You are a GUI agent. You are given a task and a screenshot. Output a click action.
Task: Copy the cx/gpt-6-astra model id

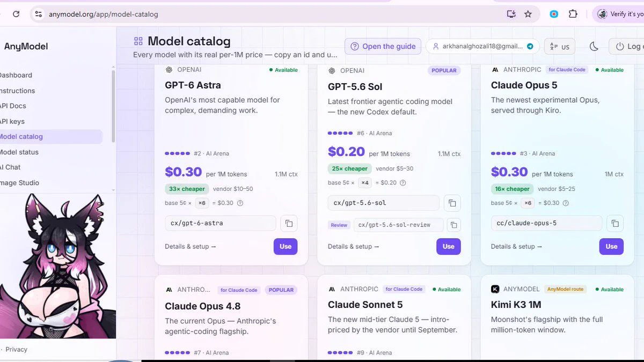click(x=289, y=223)
